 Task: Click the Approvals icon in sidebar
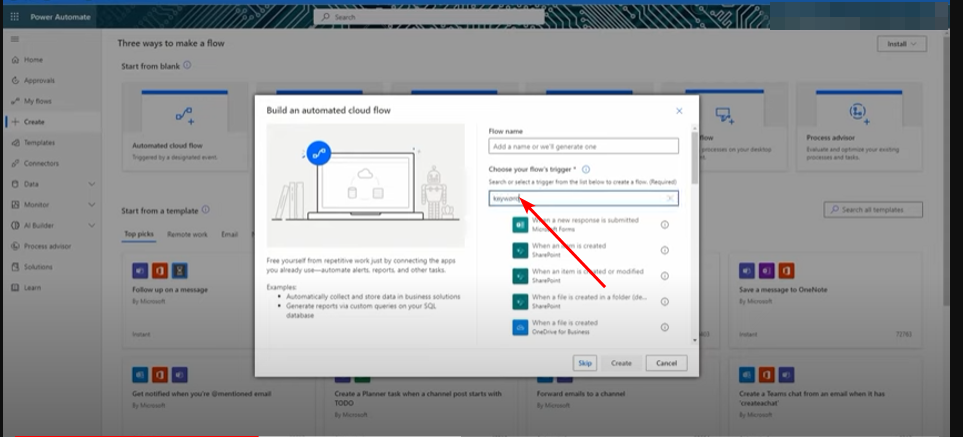[x=15, y=80]
